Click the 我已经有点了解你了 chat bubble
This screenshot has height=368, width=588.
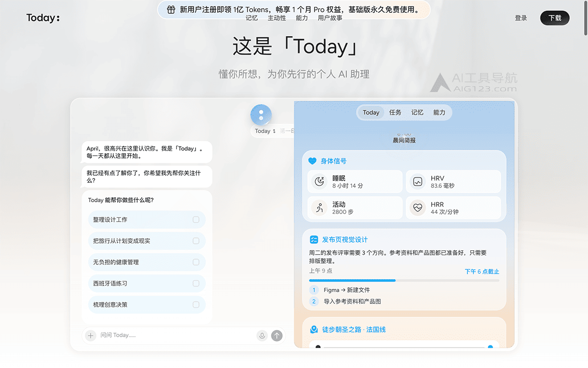147,176
